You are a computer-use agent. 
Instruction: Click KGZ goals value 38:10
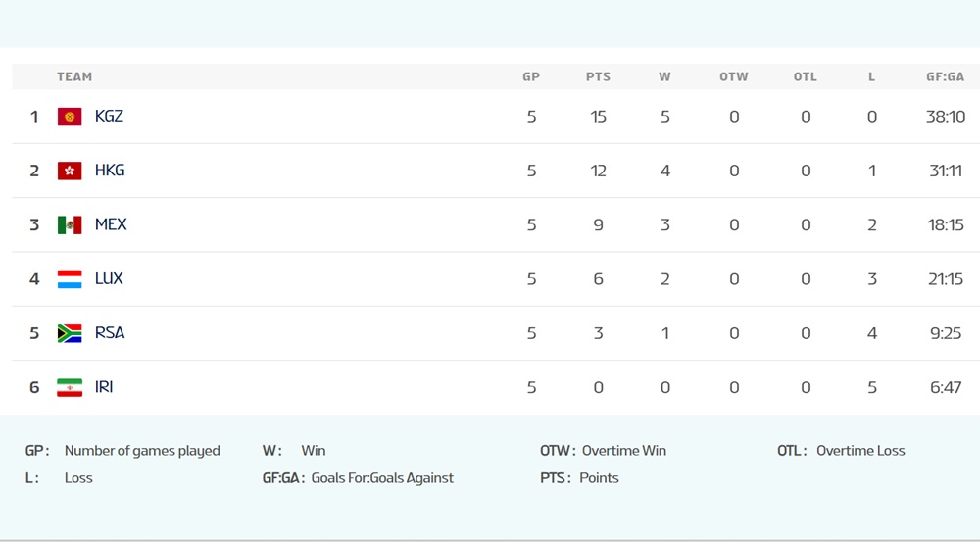[946, 117]
